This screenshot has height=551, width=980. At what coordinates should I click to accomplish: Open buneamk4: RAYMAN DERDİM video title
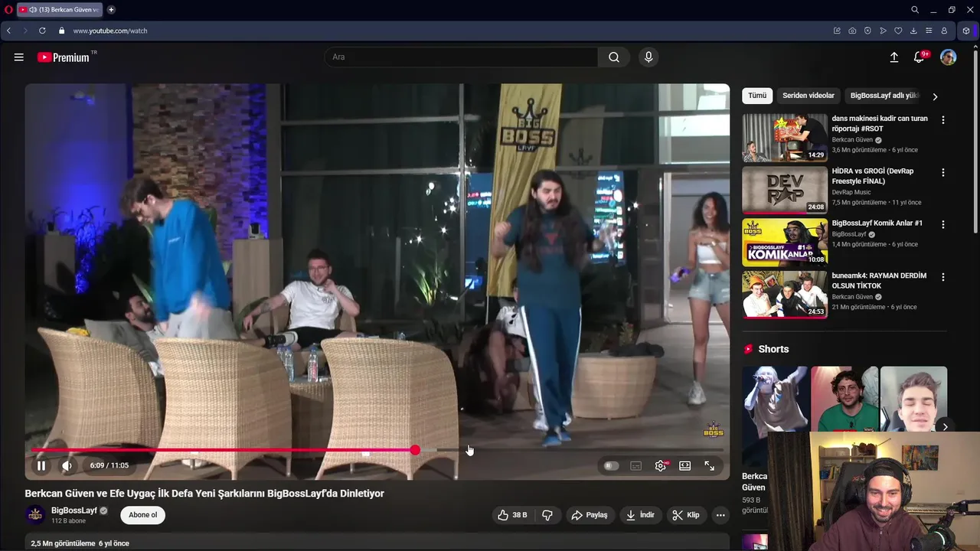click(879, 280)
